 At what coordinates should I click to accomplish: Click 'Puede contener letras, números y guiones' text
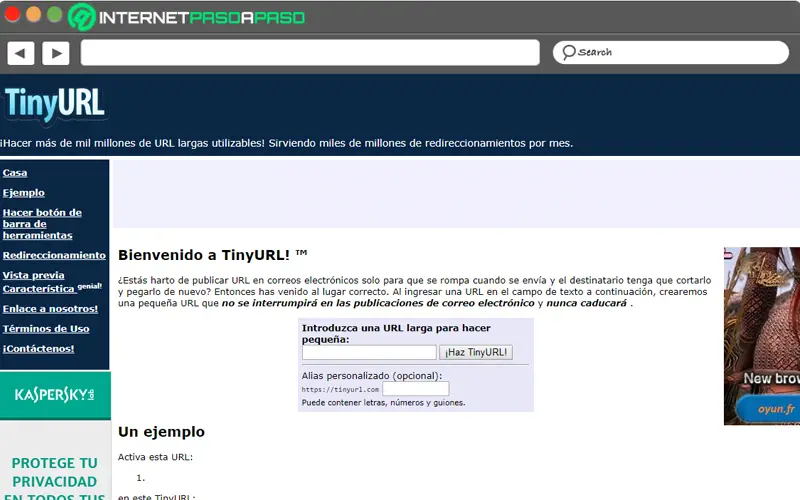click(x=383, y=403)
